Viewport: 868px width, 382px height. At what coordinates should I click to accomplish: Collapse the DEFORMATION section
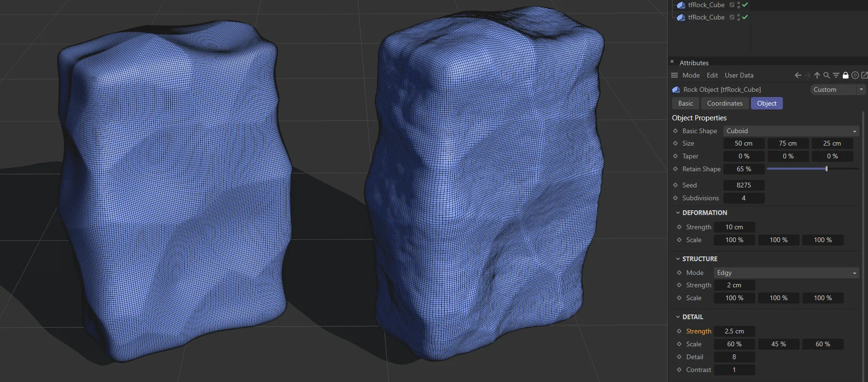pos(678,213)
